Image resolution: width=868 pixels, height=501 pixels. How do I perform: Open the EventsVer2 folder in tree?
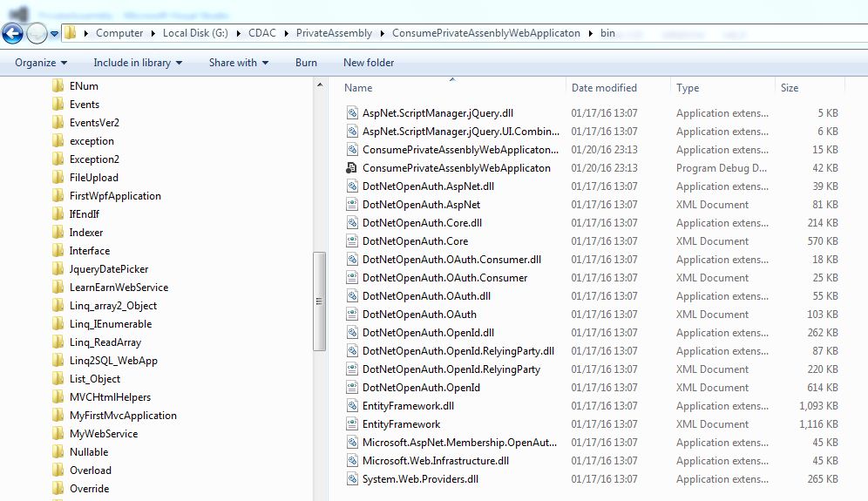pos(85,122)
